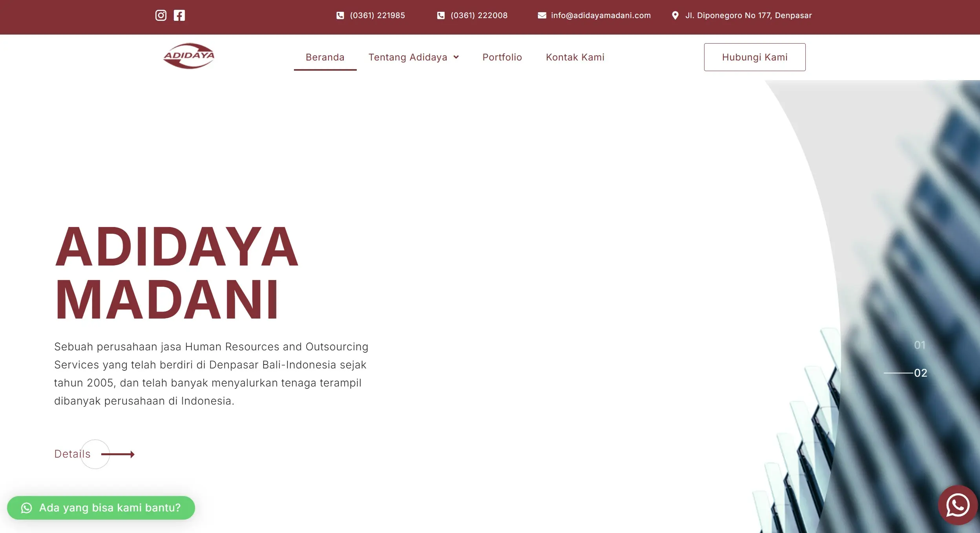
Task: Select the slide 02 indicator
Action: (x=920, y=373)
